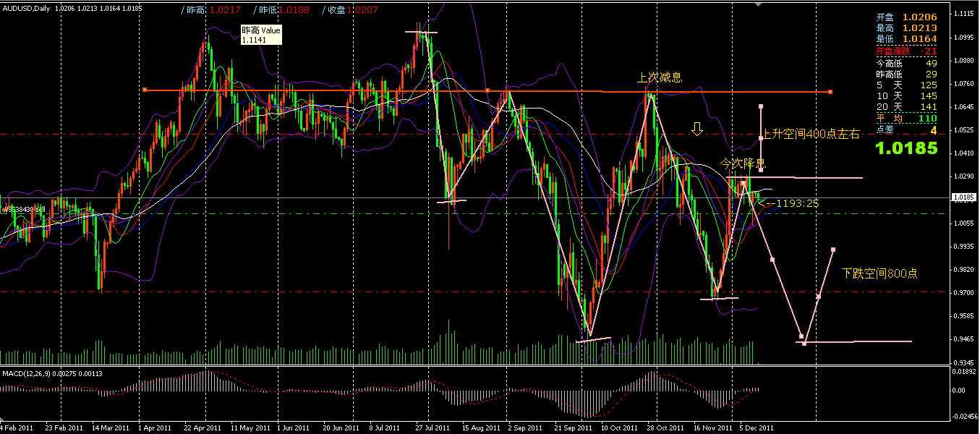Click the 最高 1.0213 info row

tap(907, 27)
